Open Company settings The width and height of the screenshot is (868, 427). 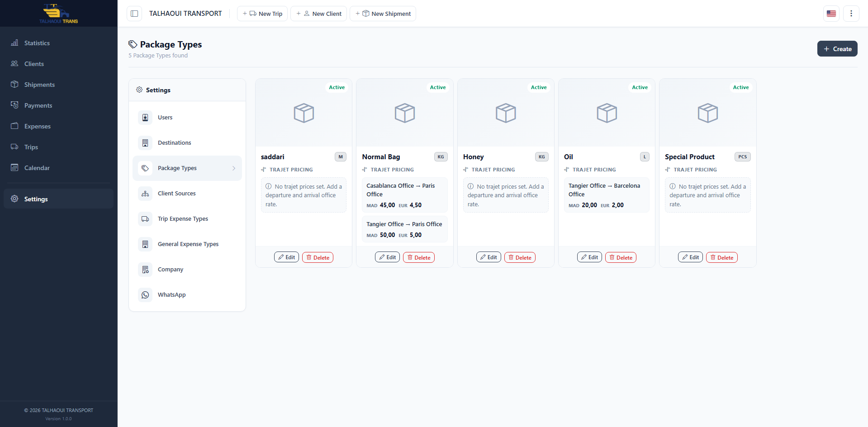click(187, 270)
